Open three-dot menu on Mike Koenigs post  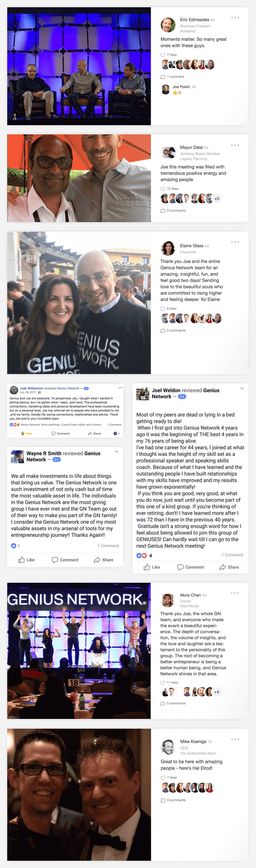235,739
